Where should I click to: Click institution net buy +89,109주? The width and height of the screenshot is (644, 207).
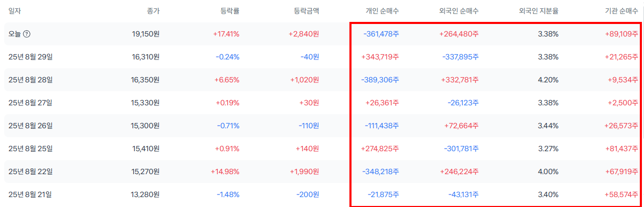[x=622, y=34]
